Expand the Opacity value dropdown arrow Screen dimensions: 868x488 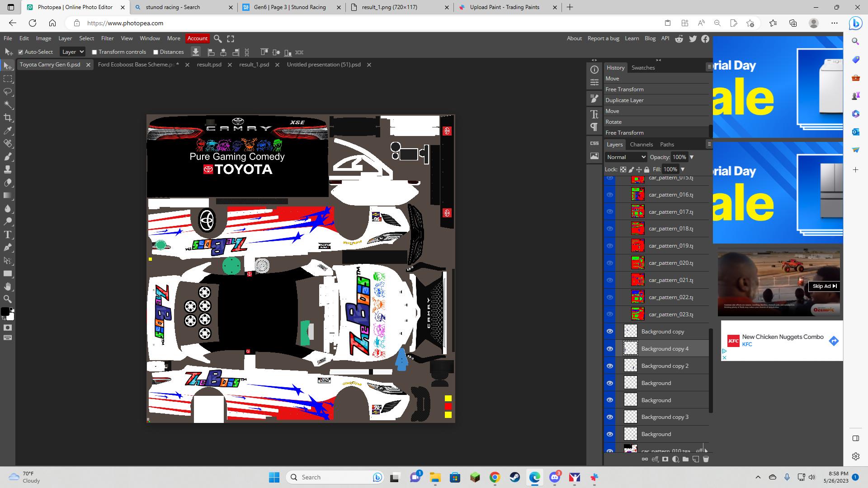(x=691, y=157)
